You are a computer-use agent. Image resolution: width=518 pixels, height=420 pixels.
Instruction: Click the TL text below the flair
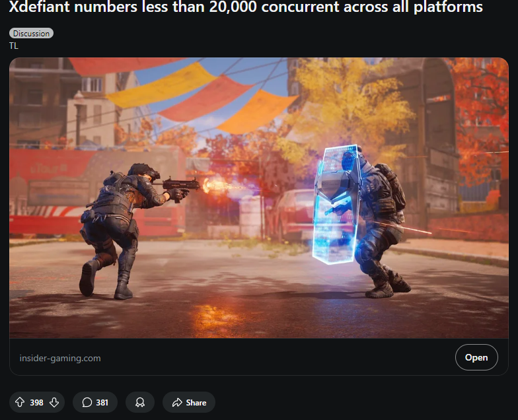click(13, 46)
